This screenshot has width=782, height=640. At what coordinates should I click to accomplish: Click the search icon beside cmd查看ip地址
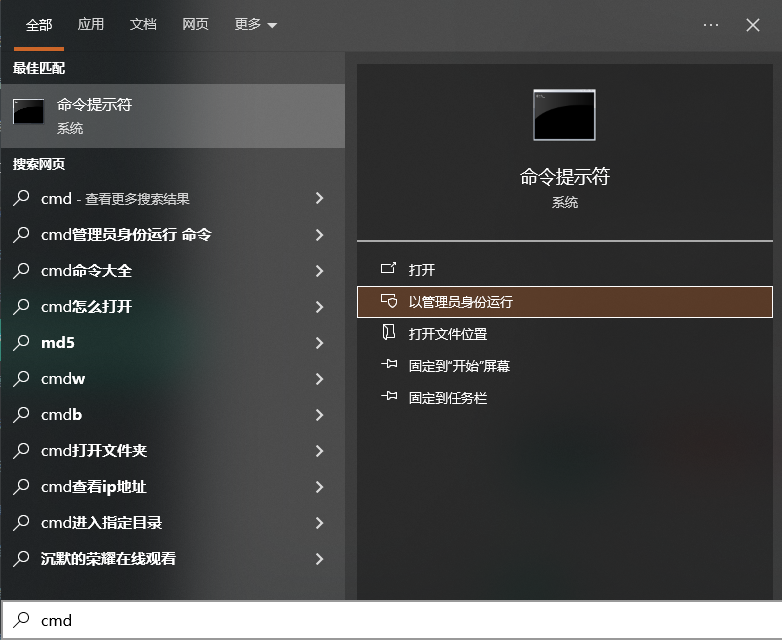(21, 486)
